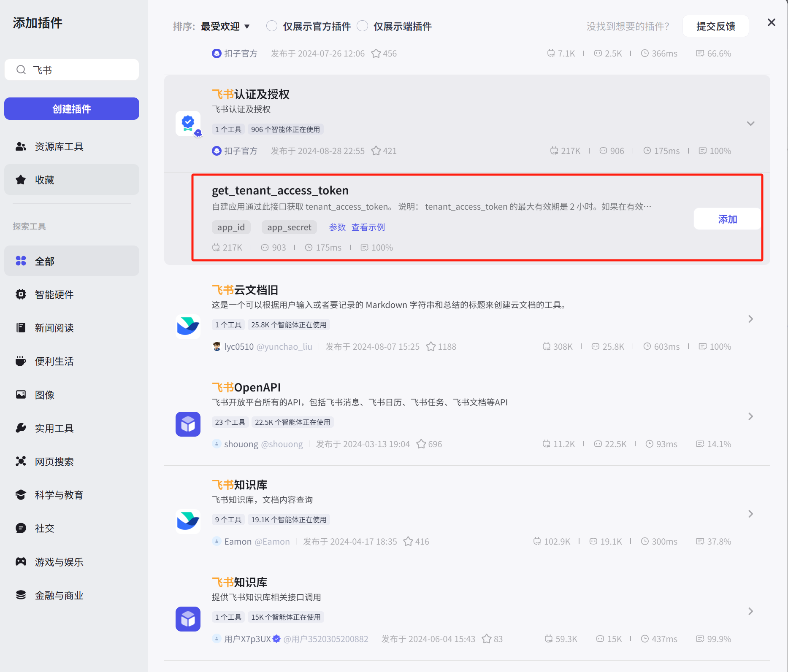The width and height of the screenshot is (788, 672).
Task: Click the 飞书认证及授权 badge logo
Action: [x=188, y=124]
